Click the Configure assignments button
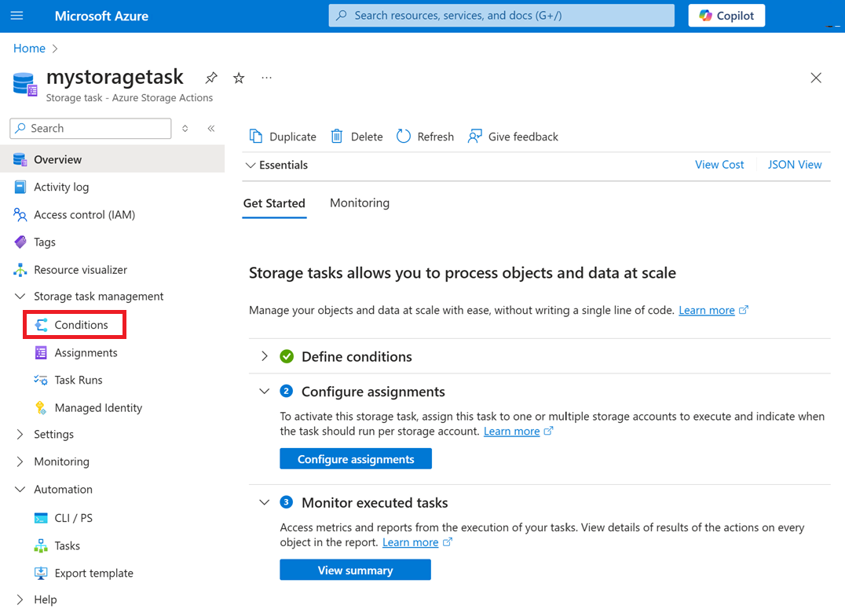845x616 pixels. coord(356,459)
